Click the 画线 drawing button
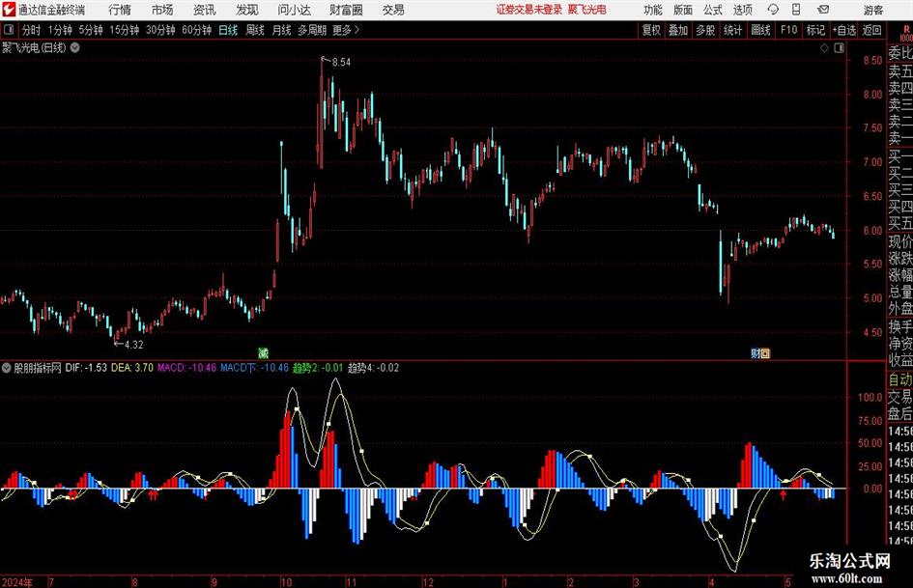The height and width of the screenshot is (588, 913). click(760, 30)
